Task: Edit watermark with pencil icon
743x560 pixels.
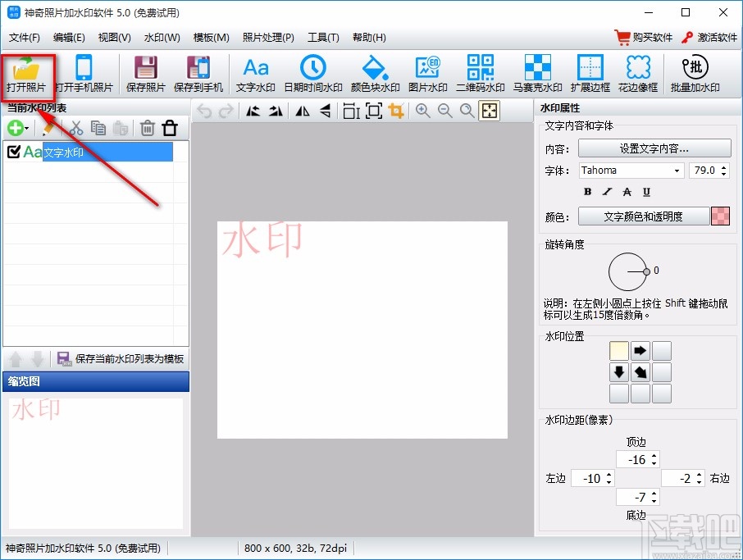Action: [48, 128]
